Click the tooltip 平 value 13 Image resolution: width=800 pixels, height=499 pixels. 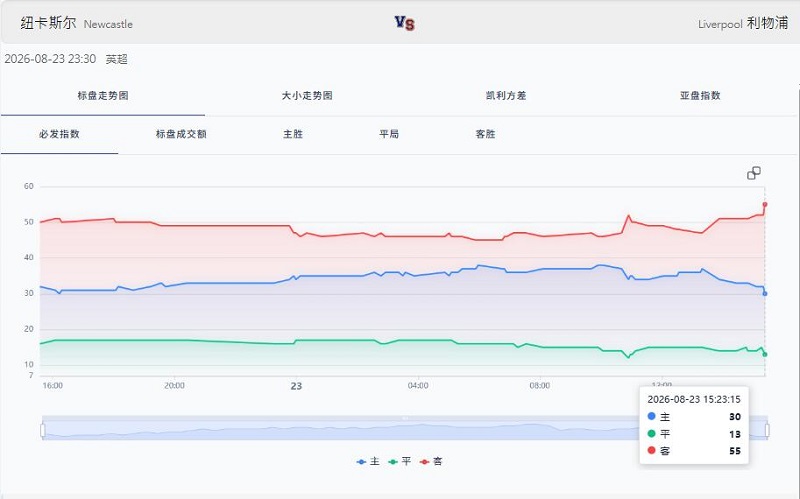click(735, 434)
